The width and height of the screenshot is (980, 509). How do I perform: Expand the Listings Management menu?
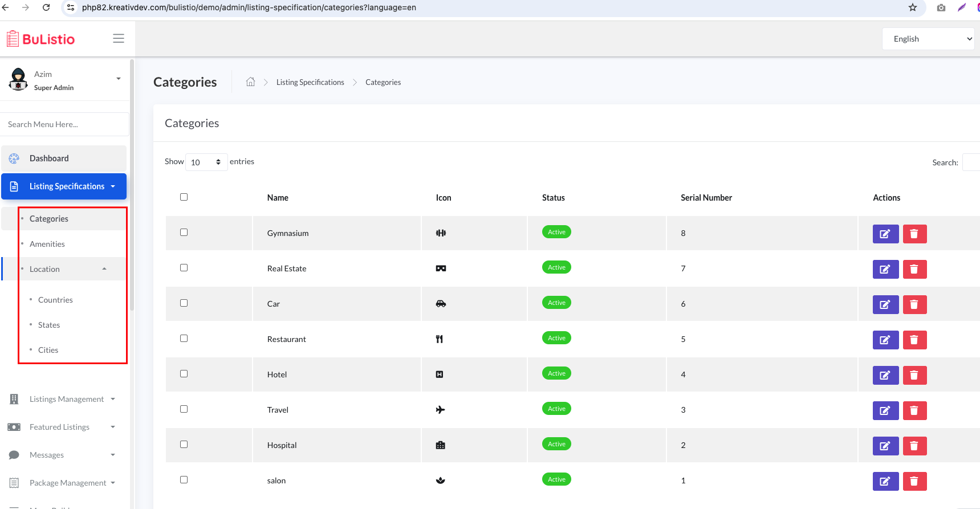coord(67,399)
